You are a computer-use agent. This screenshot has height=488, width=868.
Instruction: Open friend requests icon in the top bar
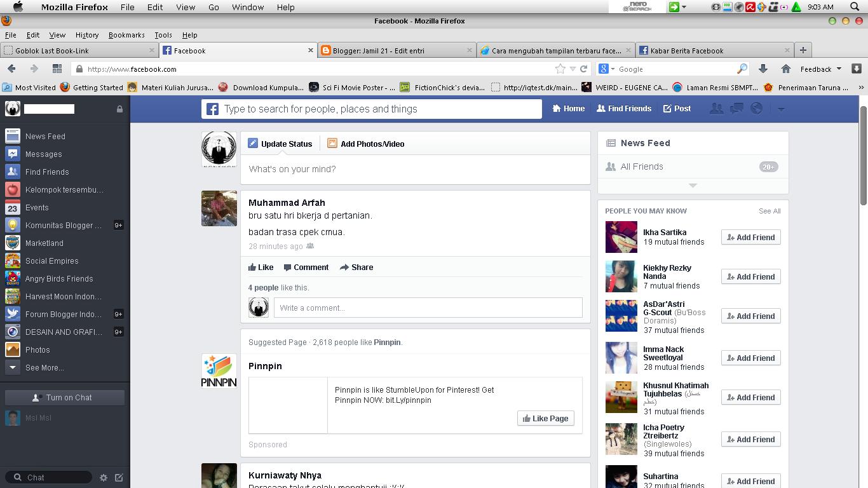coord(716,109)
